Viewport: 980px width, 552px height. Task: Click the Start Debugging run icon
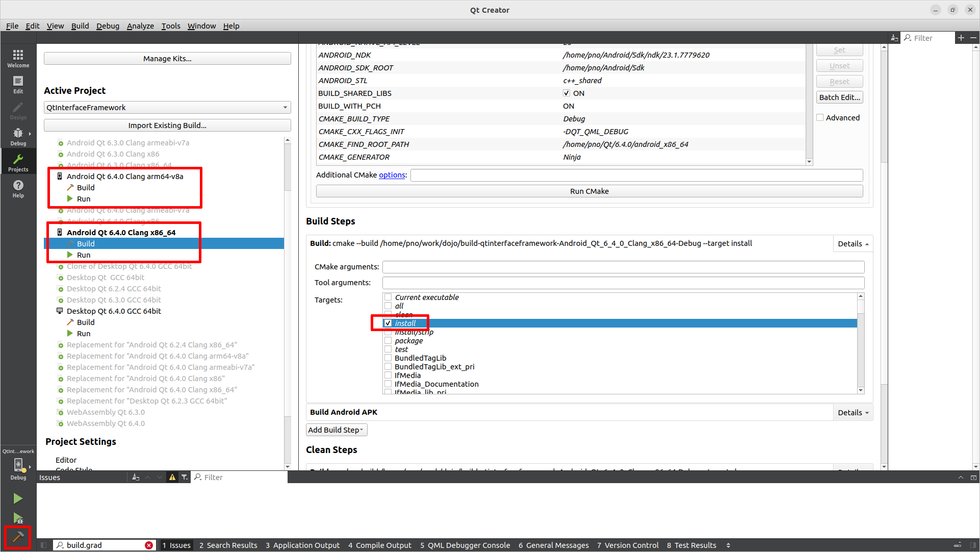(18, 519)
